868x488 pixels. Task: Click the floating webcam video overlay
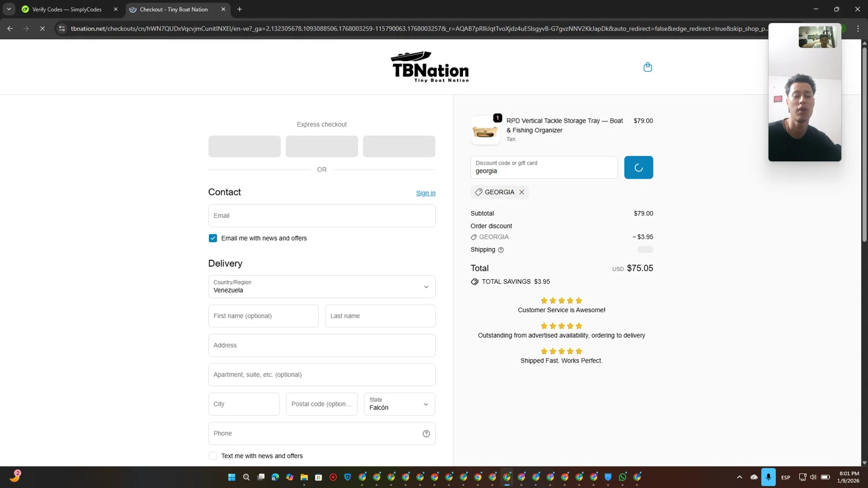[x=805, y=93]
